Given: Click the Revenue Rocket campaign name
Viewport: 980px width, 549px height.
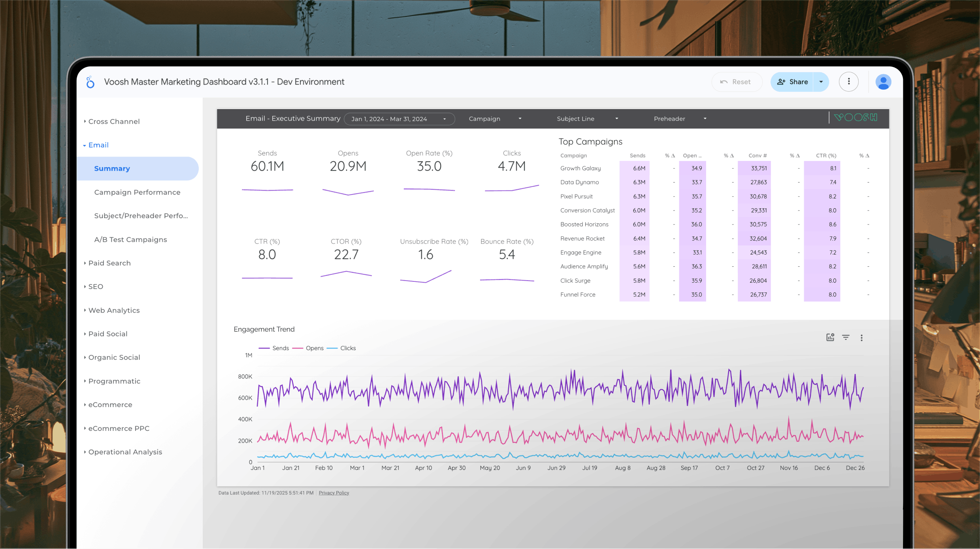Looking at the screenshot, I should [x=582, y=239].
